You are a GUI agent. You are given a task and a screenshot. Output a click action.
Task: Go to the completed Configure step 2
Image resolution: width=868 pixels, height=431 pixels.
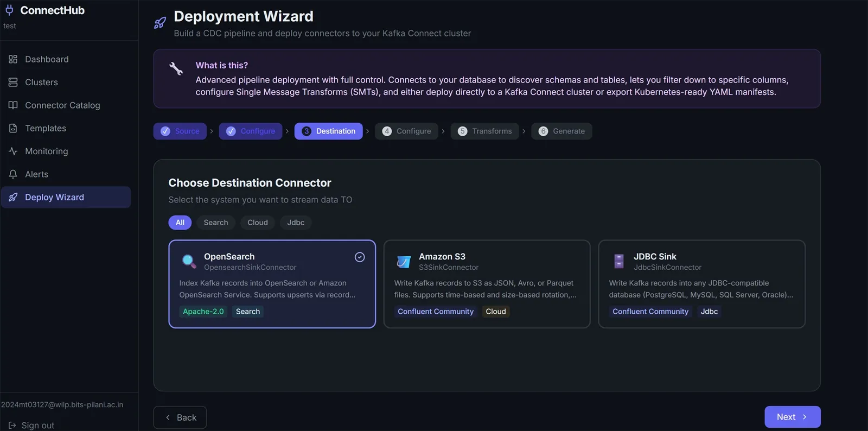point(251,131)
